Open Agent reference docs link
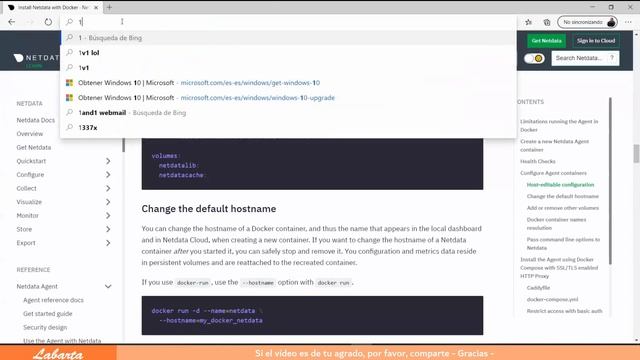Image resolution: width=640 pixels, height=360 pixels. click(53, 300)
